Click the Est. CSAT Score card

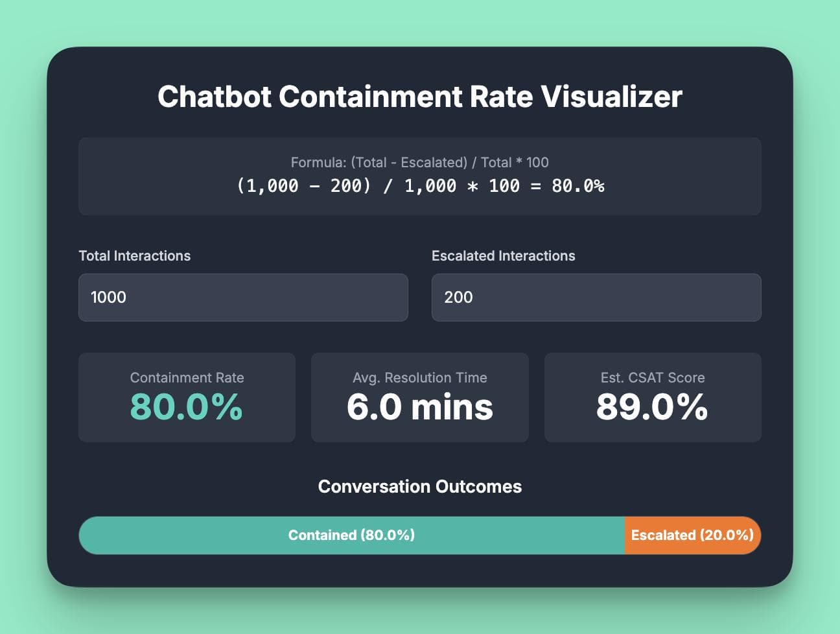[x=653, y=397]
